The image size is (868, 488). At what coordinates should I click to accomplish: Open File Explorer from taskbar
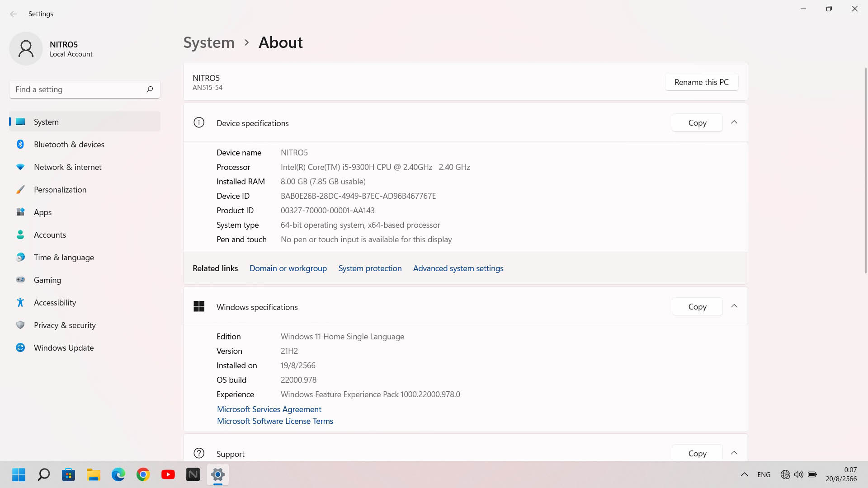94,474
